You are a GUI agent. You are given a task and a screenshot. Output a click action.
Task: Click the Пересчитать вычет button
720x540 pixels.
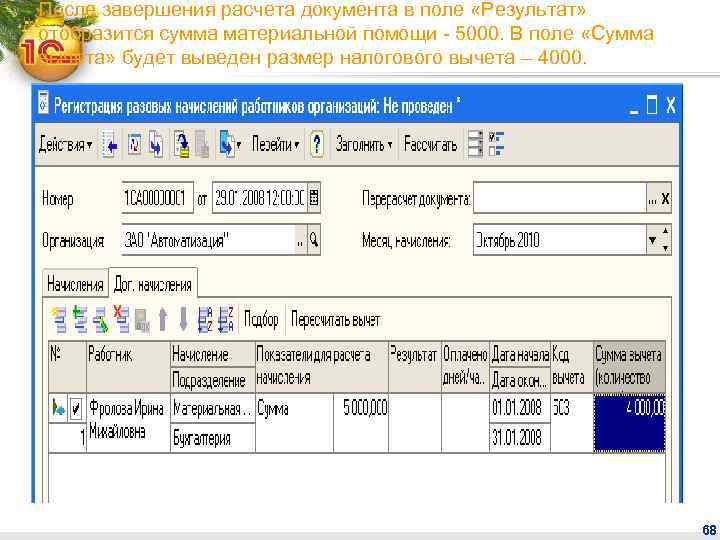pos(335,320)
